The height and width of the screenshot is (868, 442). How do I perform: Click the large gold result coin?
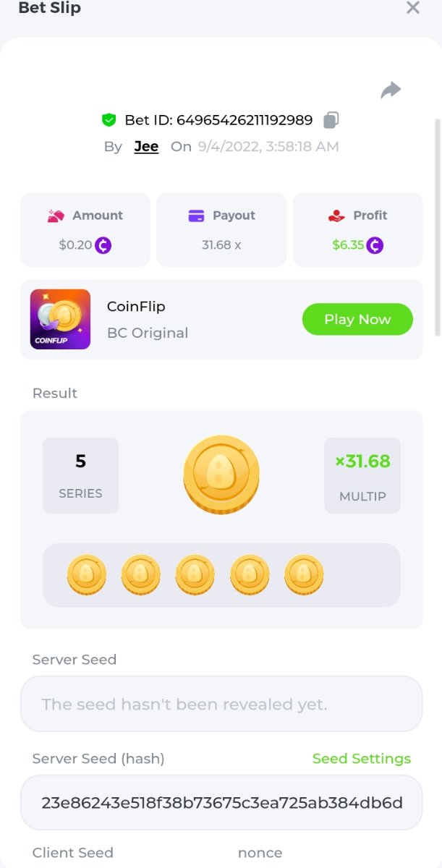click(221, 475)
